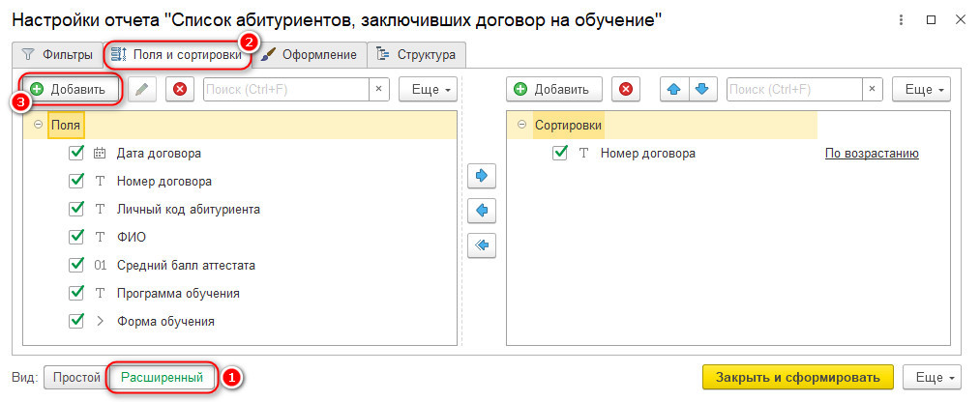Viewport: 980px width, 402px height.
Task: Clear the Fields search box with x
Action: click(x=378, y=89)
